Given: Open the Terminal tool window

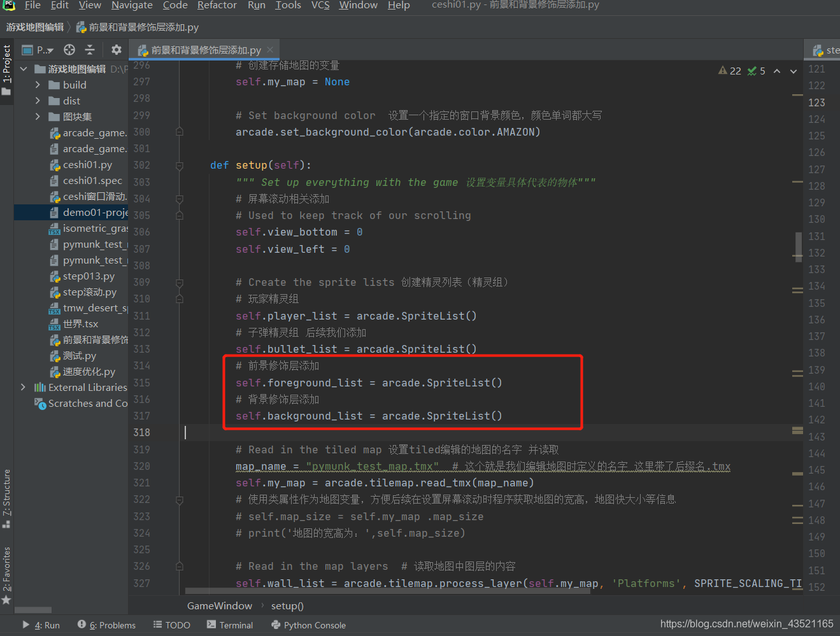Looking at the screenshot, I should [230, 625].
